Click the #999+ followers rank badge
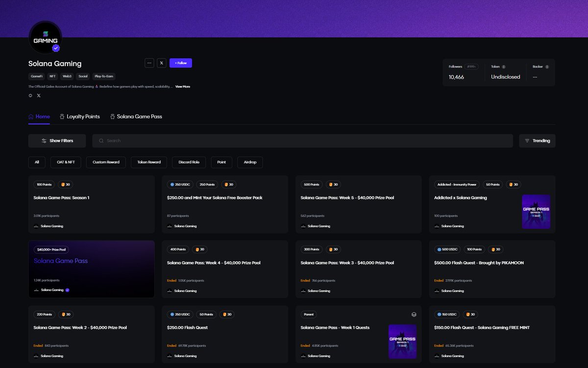 472,67
